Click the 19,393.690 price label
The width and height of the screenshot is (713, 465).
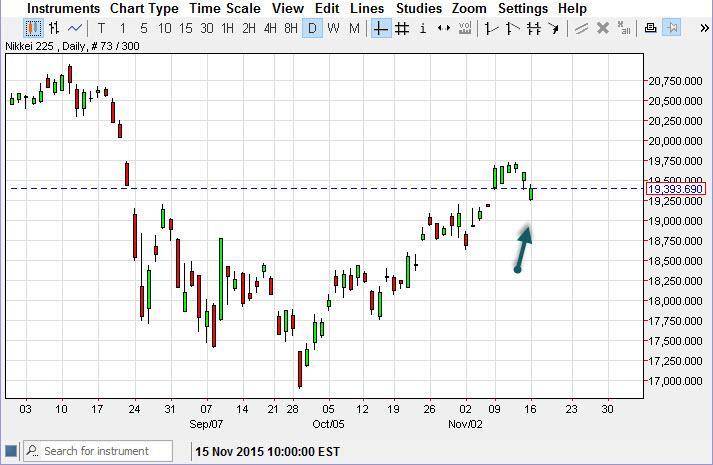click(x=676, y=189)
